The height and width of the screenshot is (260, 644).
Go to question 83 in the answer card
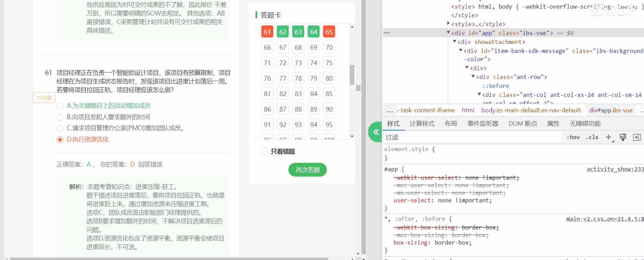298,94
